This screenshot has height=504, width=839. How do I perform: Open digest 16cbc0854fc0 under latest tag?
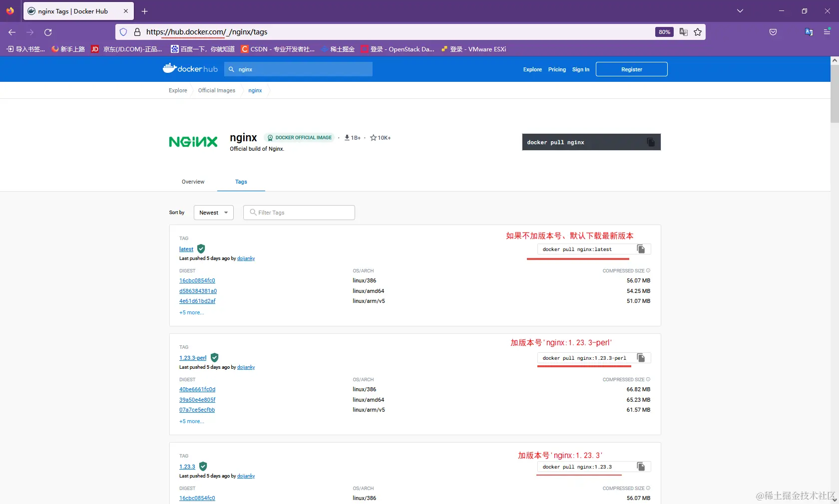coord(197,280)
